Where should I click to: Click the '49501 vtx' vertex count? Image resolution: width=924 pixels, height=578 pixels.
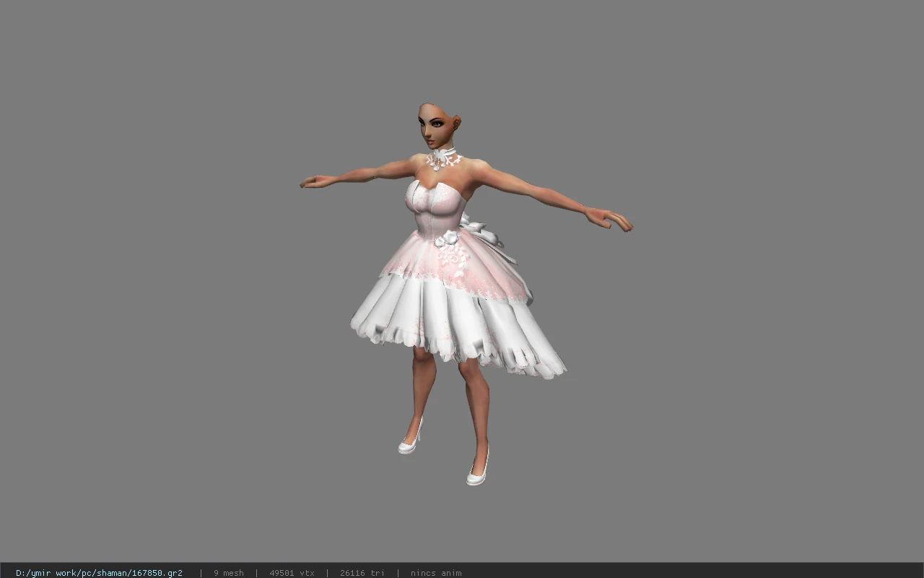point(292,573)
